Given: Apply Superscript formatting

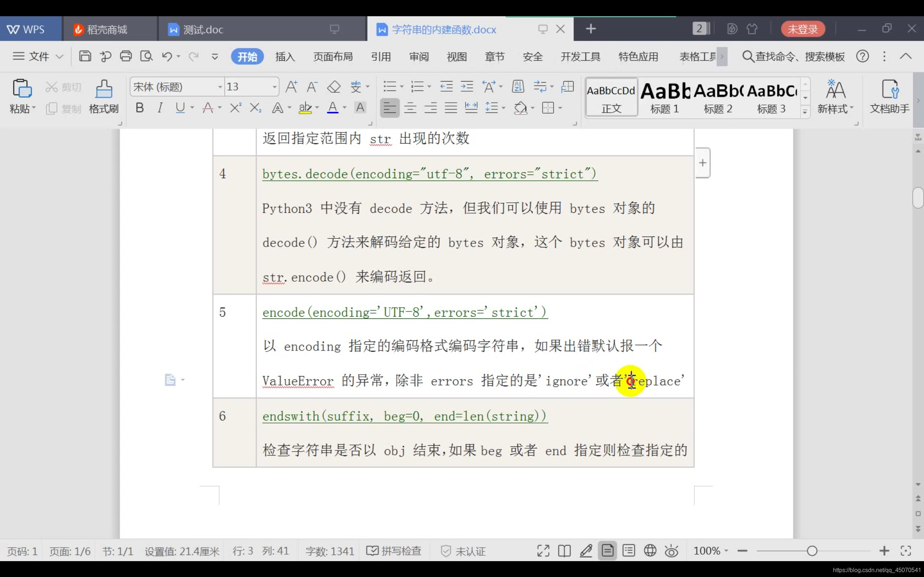Looking at the screenshot, I should [235, 108].
